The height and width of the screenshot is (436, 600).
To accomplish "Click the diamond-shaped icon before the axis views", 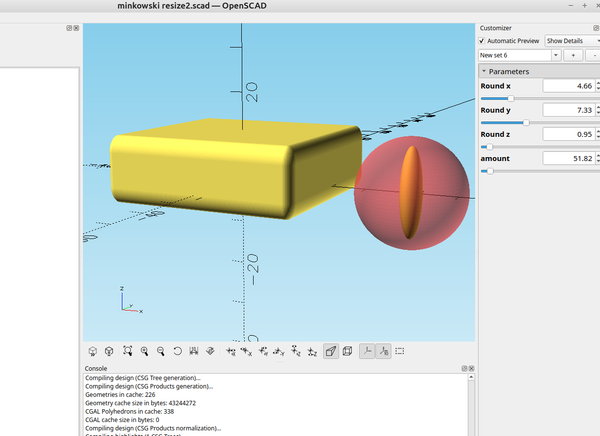I will point(210,351).
